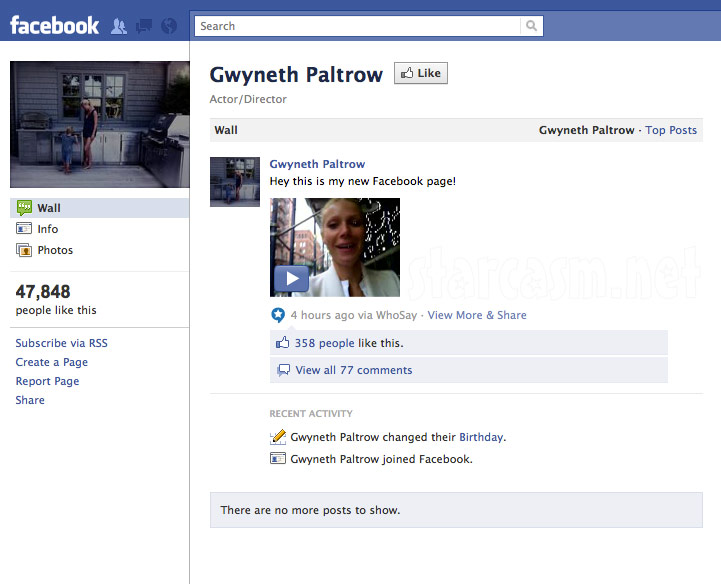The image size is (721, 584).
Task: Open the large profile picture
Action: [100, 124]
